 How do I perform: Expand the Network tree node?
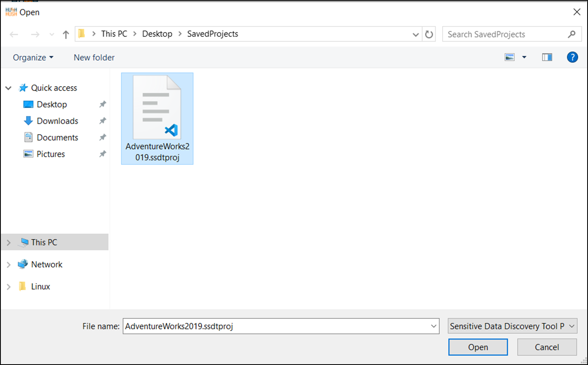coord(8,265)
